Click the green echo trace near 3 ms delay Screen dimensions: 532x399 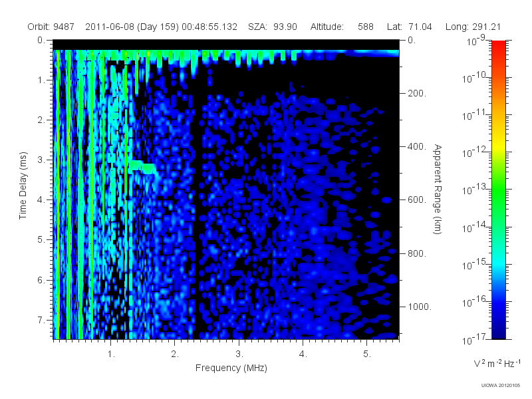tap(142, 167)
